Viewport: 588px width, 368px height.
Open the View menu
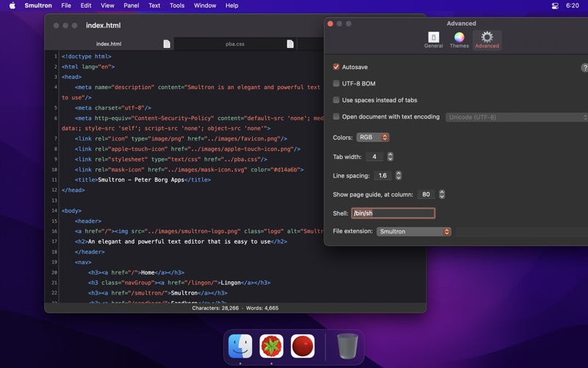(x=107, y=6)
